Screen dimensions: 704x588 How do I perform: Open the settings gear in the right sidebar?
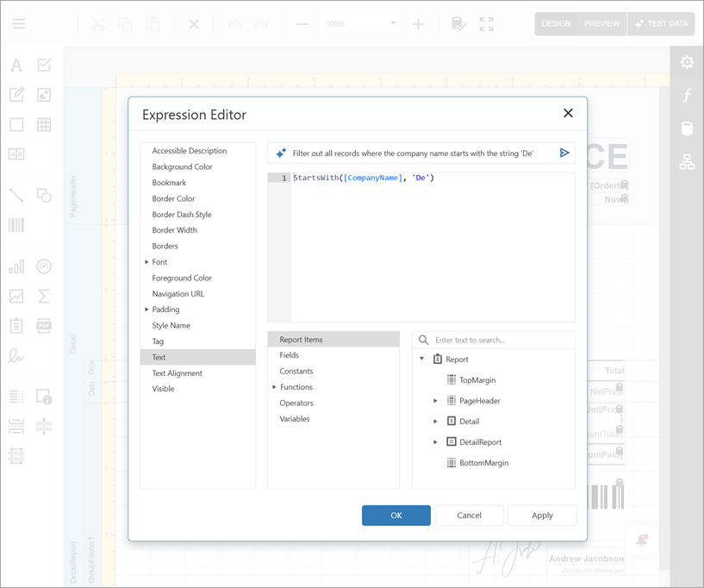(687, 62)
